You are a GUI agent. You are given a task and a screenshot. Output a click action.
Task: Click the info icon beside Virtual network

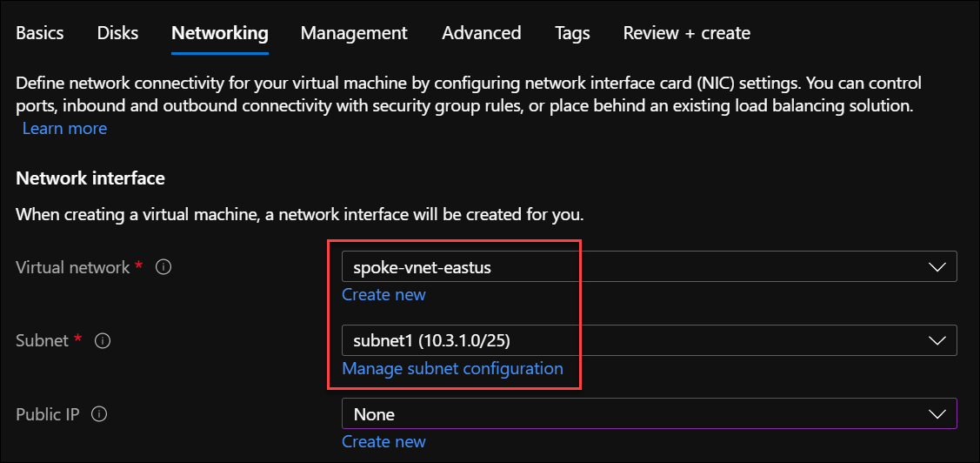[163, 267]
